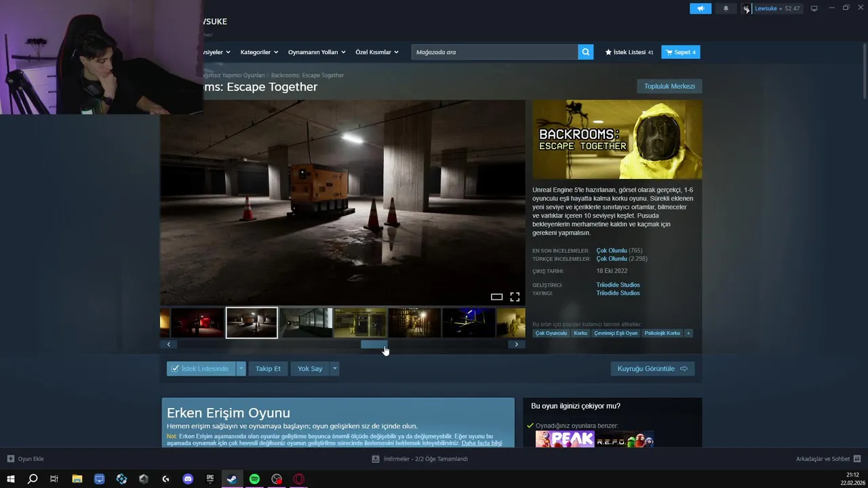Open the Kategoriler store menu
Screen dimensions: 868x488
click(259, 52)
